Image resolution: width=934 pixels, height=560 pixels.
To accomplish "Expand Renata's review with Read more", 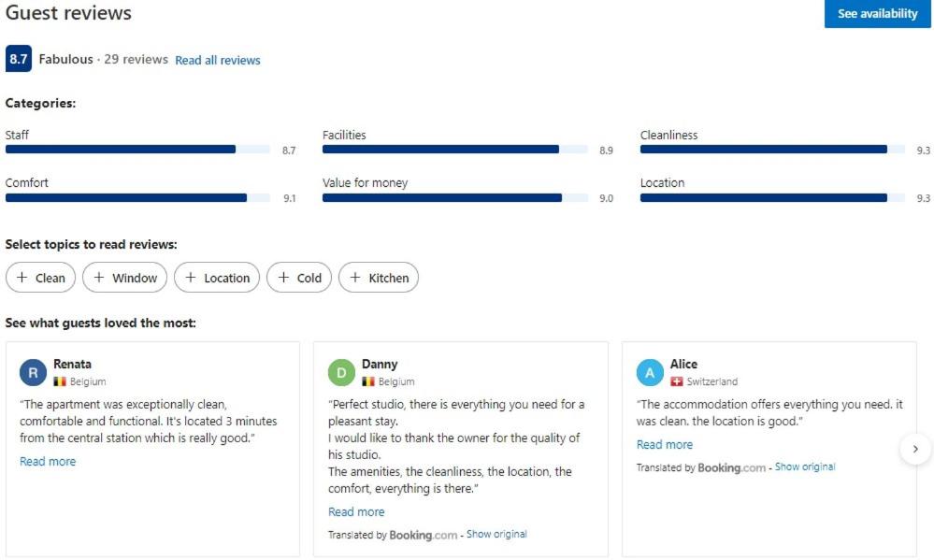I will (48, 461).
